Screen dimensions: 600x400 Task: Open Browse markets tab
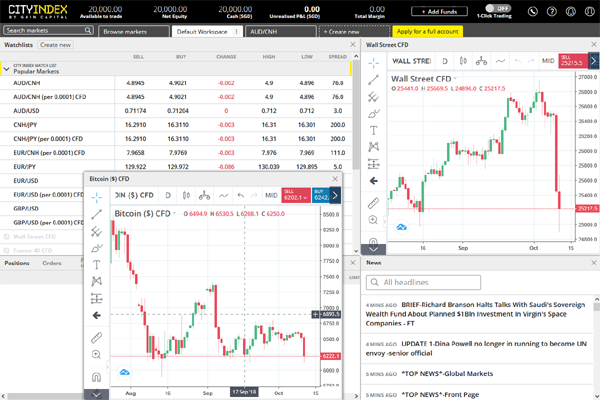tap(134, 31)
